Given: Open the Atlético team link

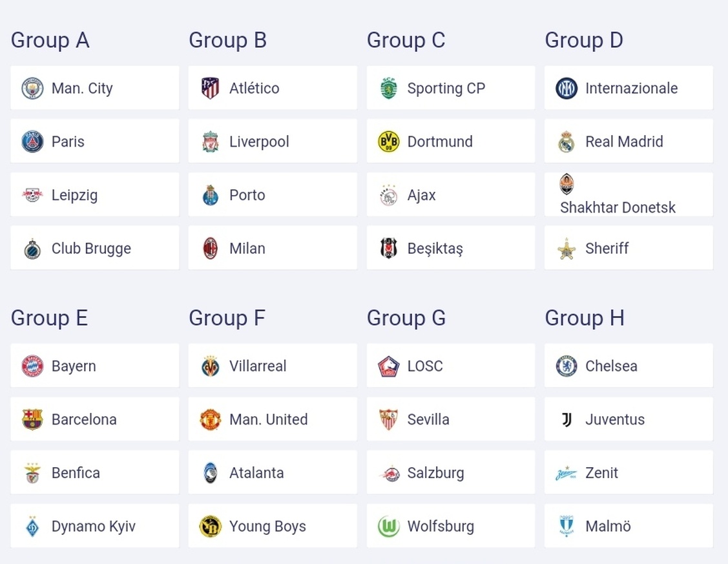Looking at the screenshot, I should (254, 88).
